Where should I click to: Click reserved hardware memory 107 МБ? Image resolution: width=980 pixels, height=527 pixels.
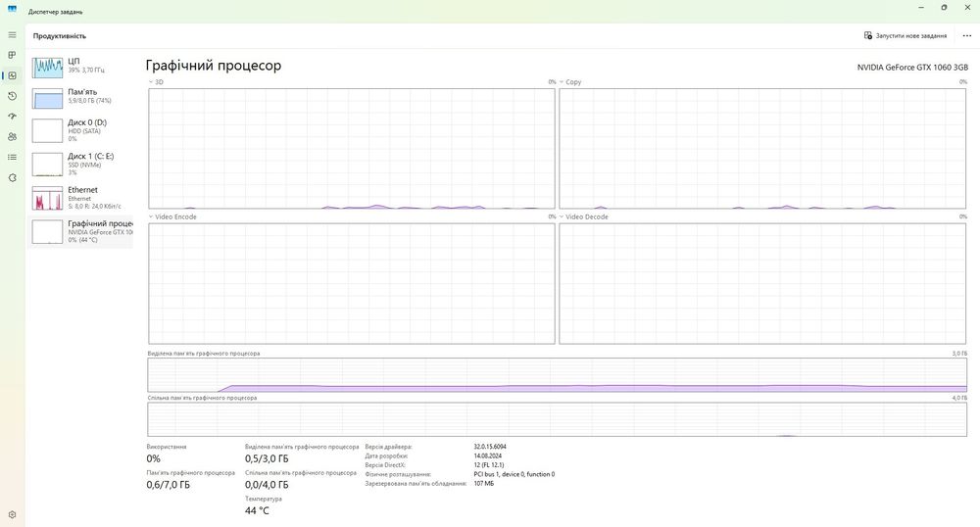tap(484, 483)
